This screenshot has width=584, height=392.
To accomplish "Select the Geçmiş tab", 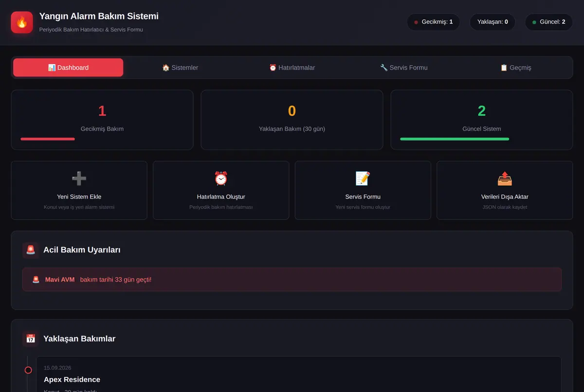I will coord(516,68).
